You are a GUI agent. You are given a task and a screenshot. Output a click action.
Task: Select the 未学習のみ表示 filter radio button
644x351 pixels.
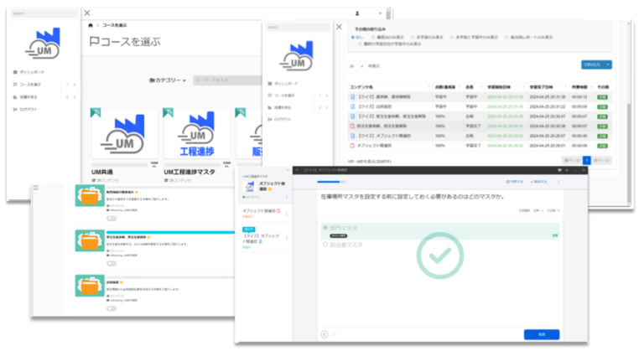[x=413, y=38]
